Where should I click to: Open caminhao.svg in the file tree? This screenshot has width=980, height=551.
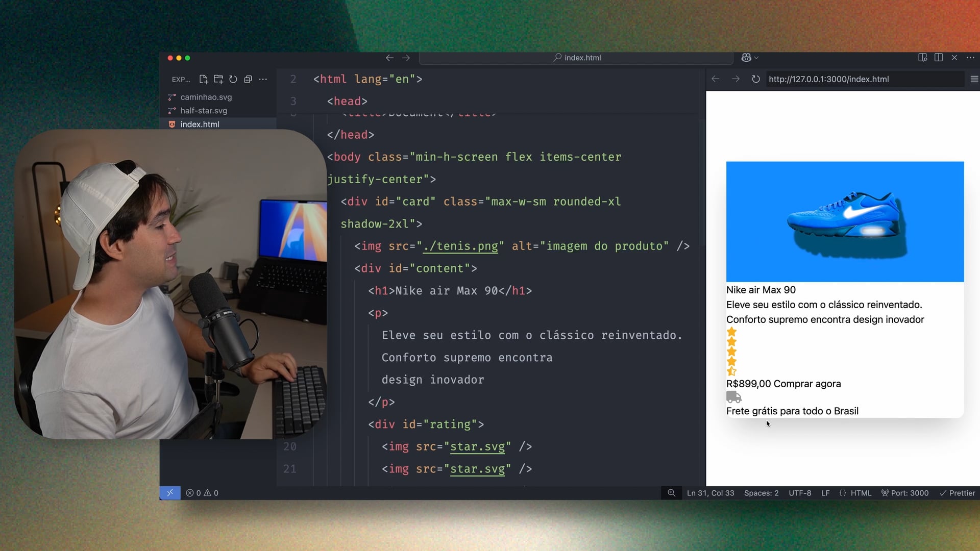pos(206,97)
